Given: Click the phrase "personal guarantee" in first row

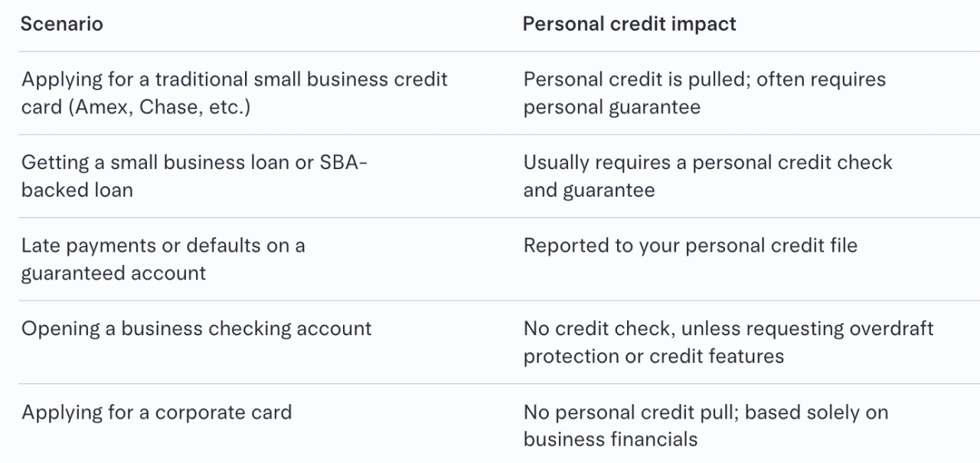Looking at the screenshot, I should coord(611,107).
